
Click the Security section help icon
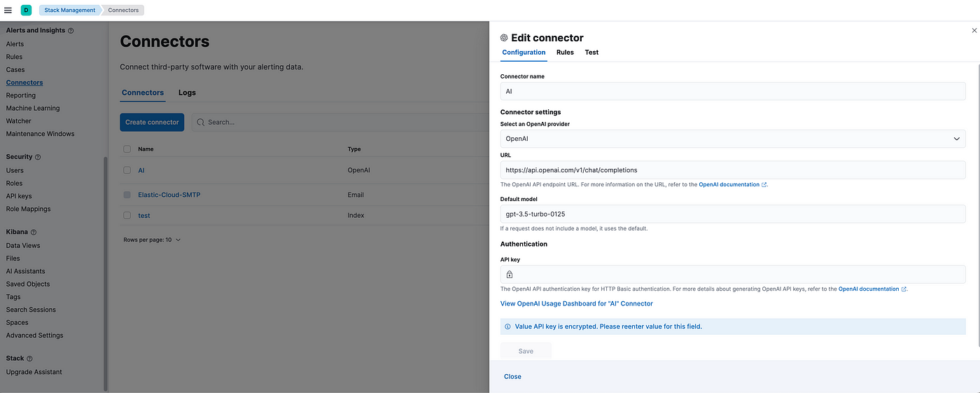38,158
